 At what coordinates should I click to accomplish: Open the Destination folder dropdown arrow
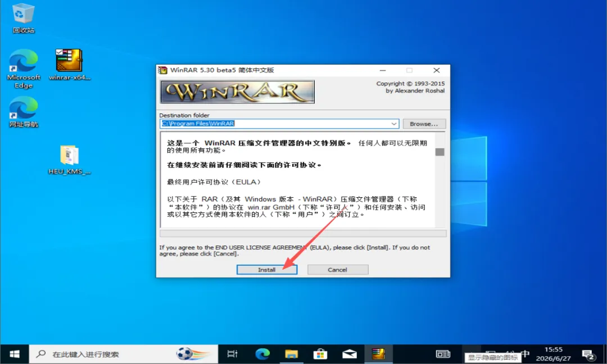[393, 124]
